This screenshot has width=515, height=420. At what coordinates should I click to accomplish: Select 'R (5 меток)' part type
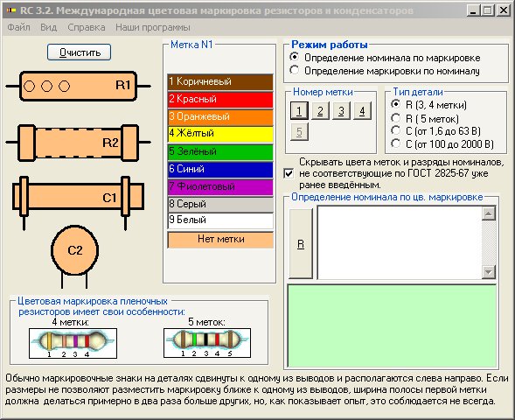(425, 118)
